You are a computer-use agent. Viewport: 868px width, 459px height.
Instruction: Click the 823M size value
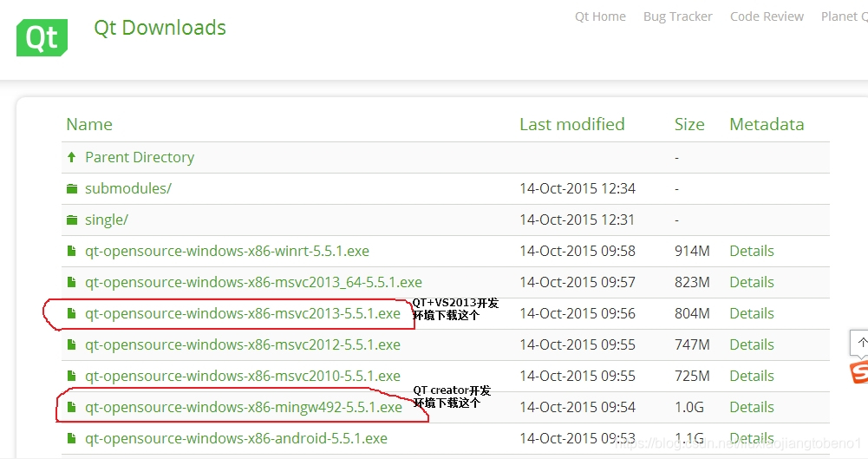(x=692, y=282)
